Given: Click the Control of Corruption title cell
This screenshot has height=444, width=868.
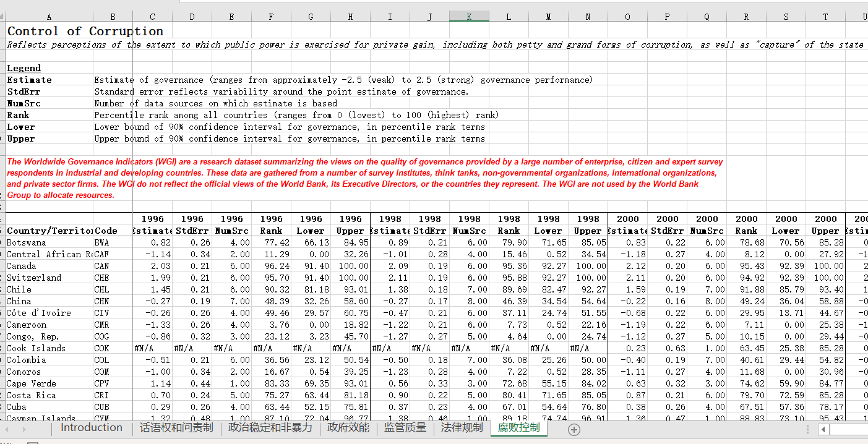Looking at the screenshot, I should (85, 31).
